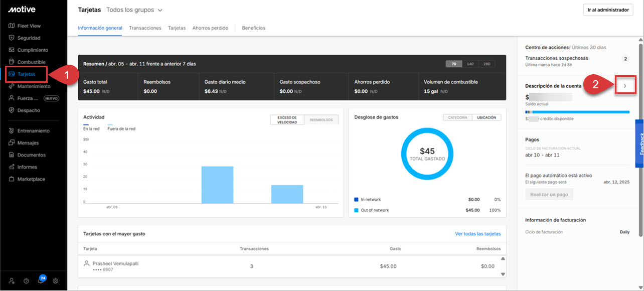The image size is (644, 291).
Task: Toggle Reembolsos on the activity chart
Action: point(320,120)
